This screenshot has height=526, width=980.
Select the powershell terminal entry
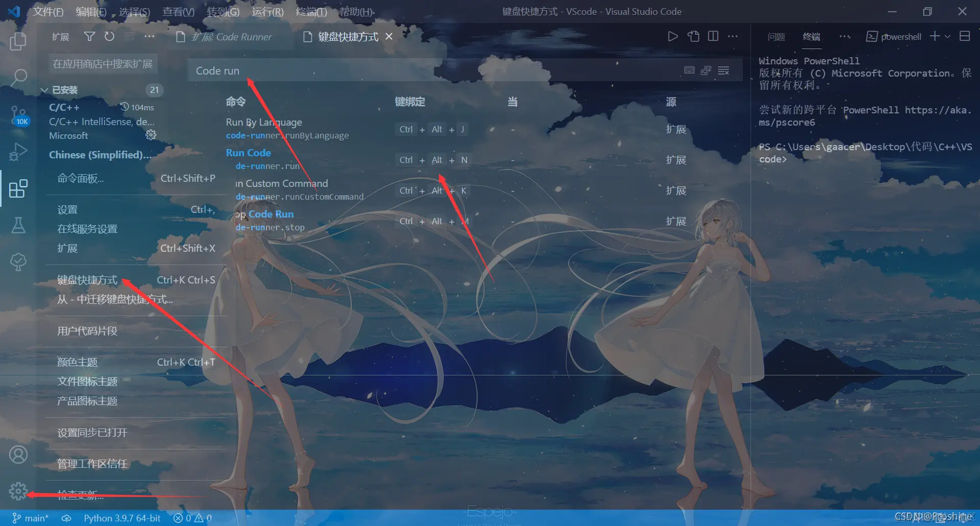(x=894, y=36)
